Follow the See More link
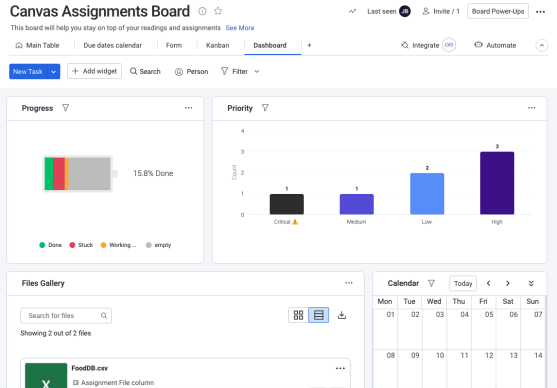This screenshot has width=557, height=388. (x=240, y=28)
